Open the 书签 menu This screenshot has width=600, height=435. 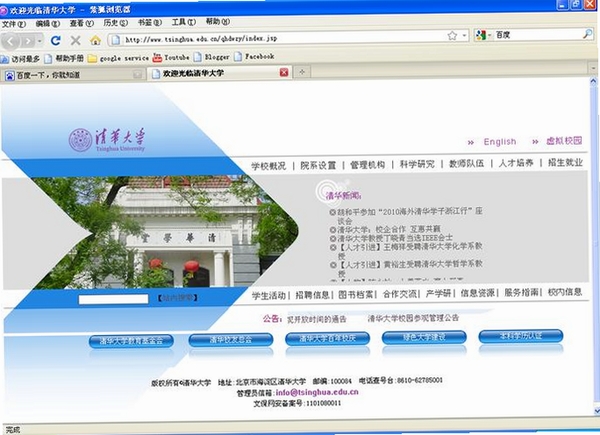[x=150, y=23]
